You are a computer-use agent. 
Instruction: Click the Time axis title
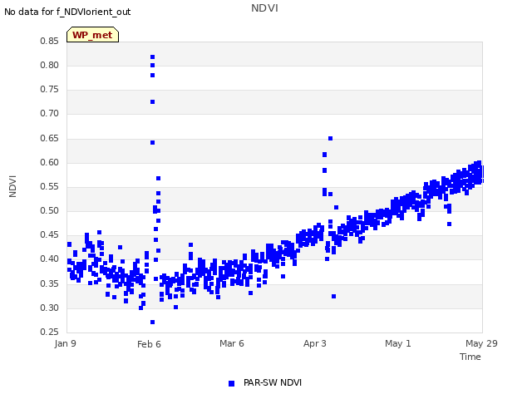pos(470,357)
